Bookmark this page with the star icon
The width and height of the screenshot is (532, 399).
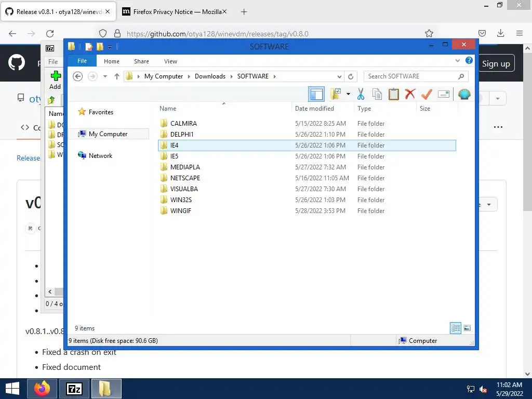[429, 33]
